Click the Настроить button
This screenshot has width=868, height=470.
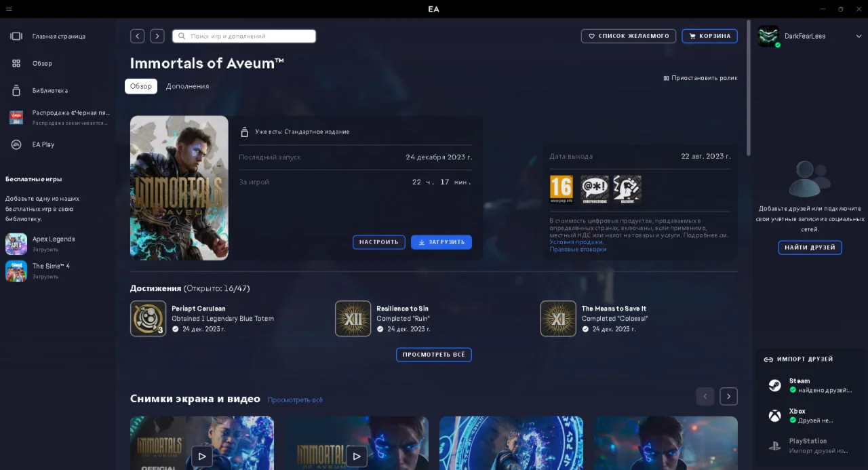click(379, 242)
